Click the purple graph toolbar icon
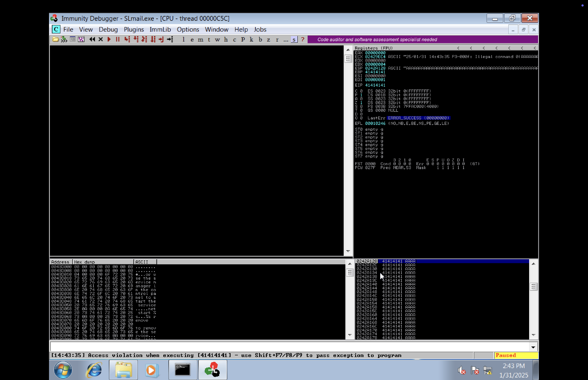588x380 pixels. point(81,39)
